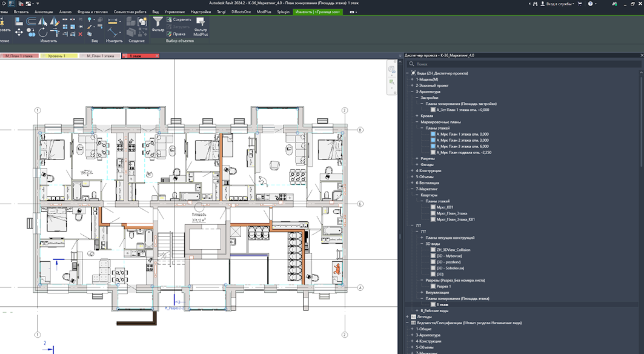The image size is (644, 354).
Task: Select the Мркт_КВ1 view
Action: tap(445, 207)
